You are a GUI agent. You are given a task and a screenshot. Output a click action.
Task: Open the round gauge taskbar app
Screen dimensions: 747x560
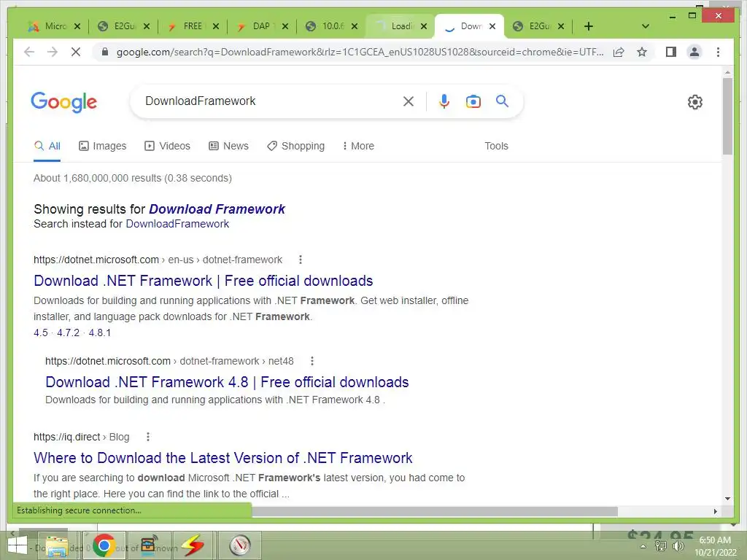point(239,545)
